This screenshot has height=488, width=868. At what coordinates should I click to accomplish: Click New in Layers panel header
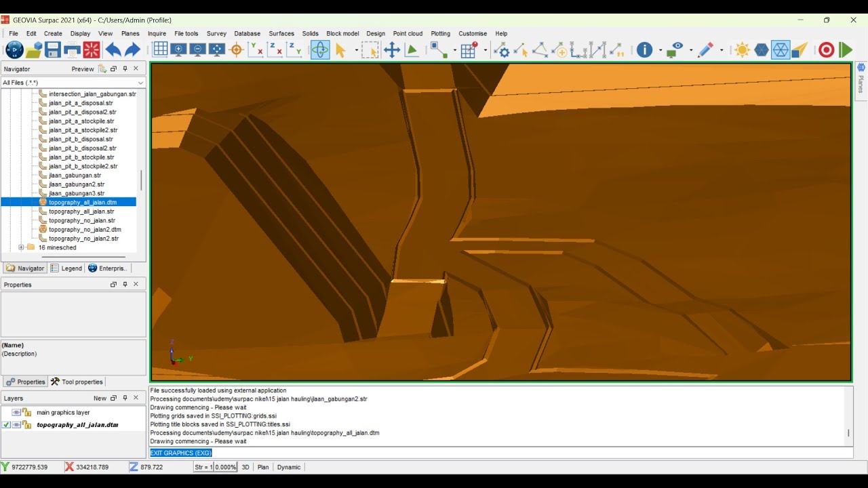[100, 399]
